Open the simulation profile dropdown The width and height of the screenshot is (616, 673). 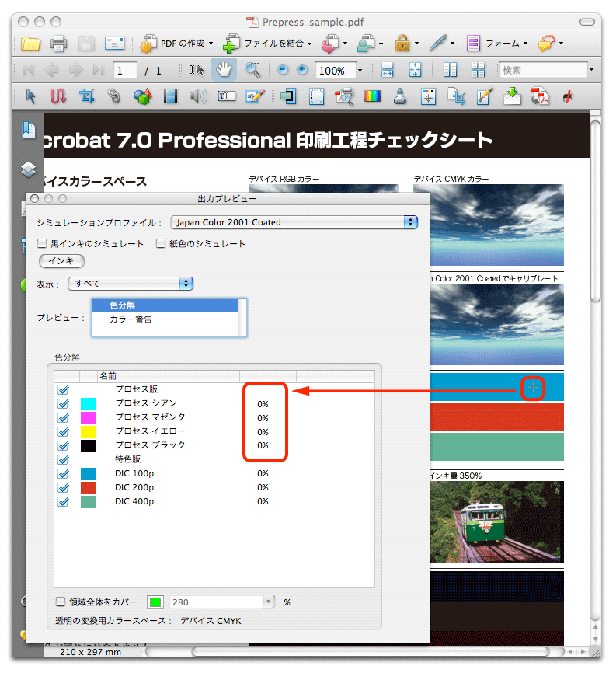294,222
